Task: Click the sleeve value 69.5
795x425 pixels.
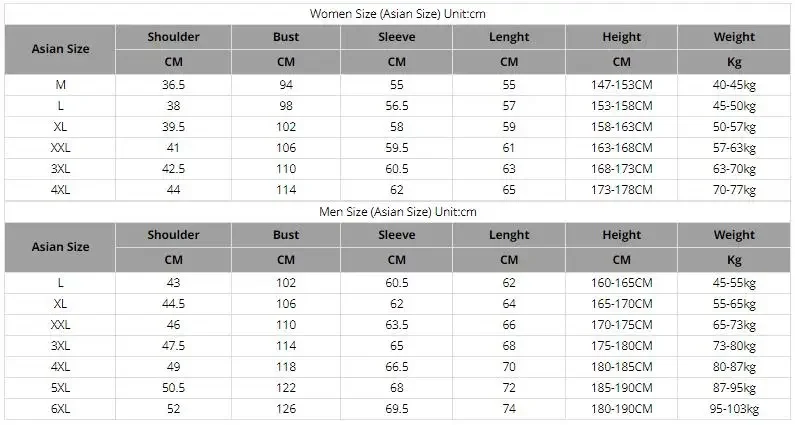Action: (396, 409)
